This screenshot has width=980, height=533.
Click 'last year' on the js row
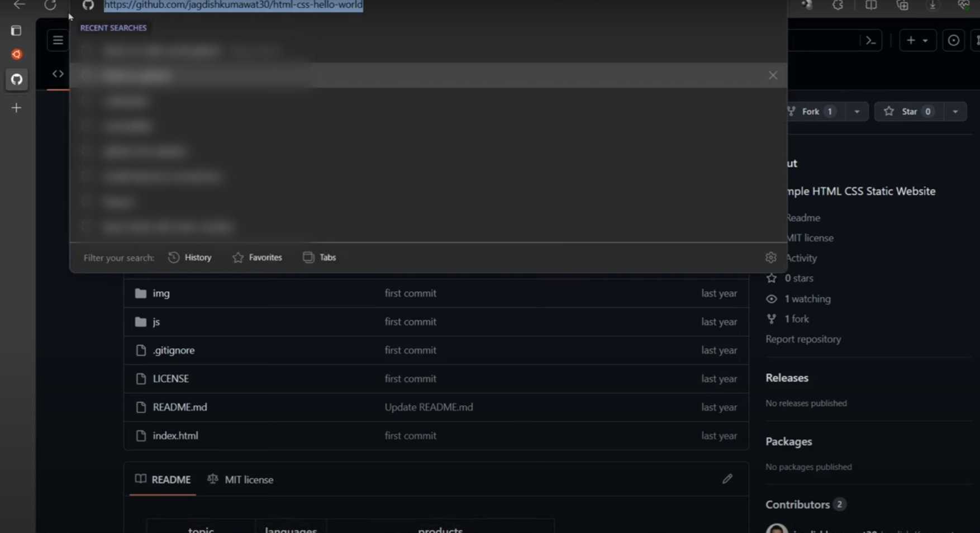tap(719, 322)
